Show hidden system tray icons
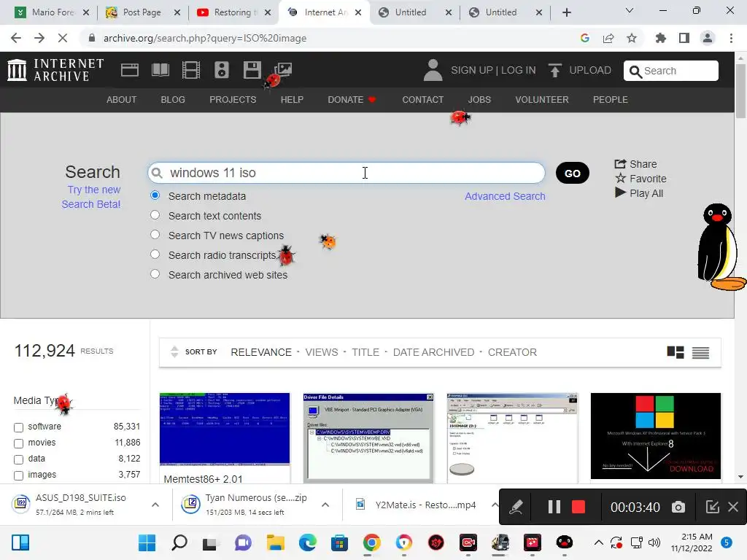 point(598,542)
